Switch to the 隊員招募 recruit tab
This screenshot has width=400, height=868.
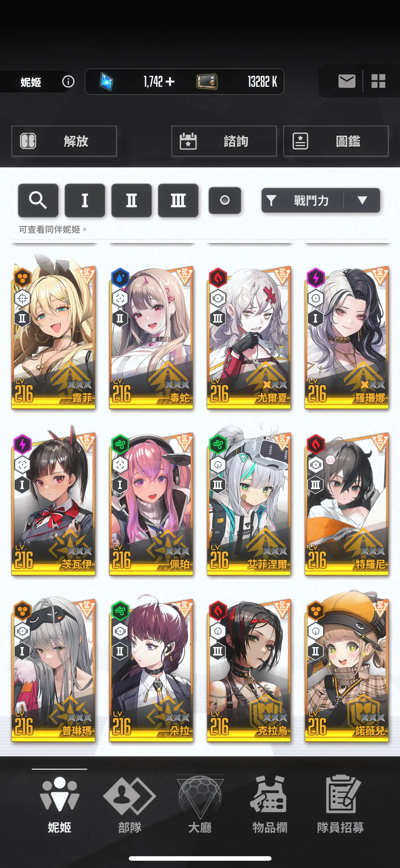click(x=340, y=803)
